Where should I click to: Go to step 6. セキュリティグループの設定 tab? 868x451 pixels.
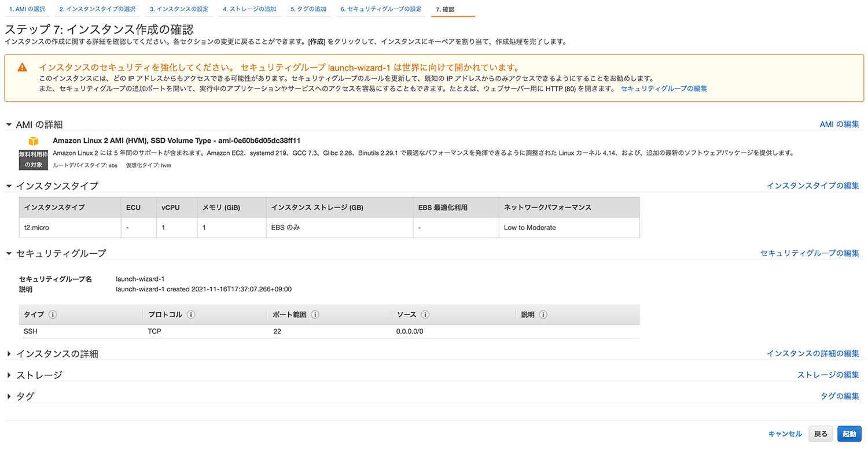[x=381, y=9]
